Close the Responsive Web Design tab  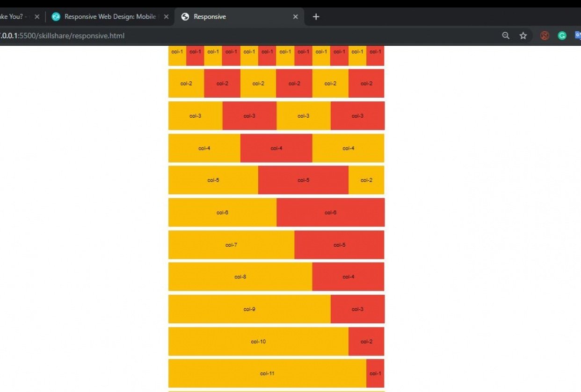tap(166, 17)
